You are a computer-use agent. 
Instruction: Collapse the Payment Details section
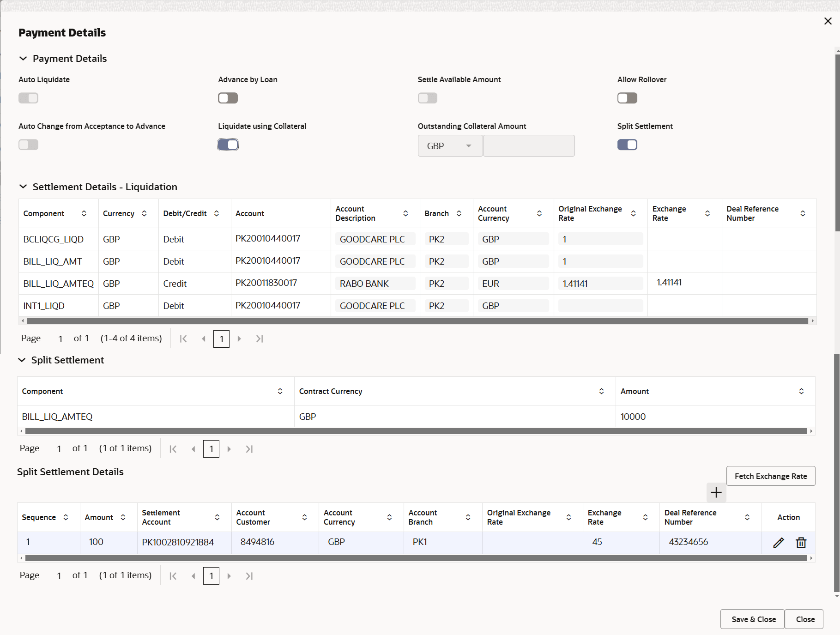[23, 58]
